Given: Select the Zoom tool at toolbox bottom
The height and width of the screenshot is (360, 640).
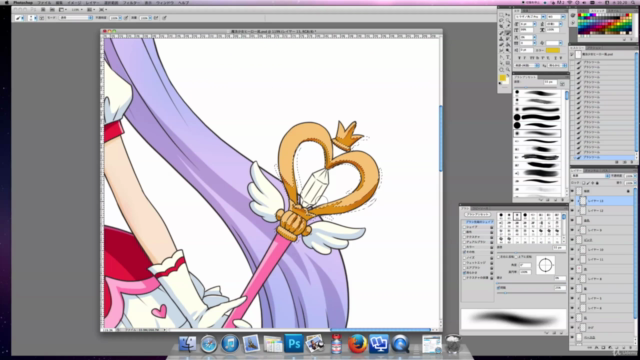Looking at the screenshot, I should pyautogui.click(x=508, y=69).
